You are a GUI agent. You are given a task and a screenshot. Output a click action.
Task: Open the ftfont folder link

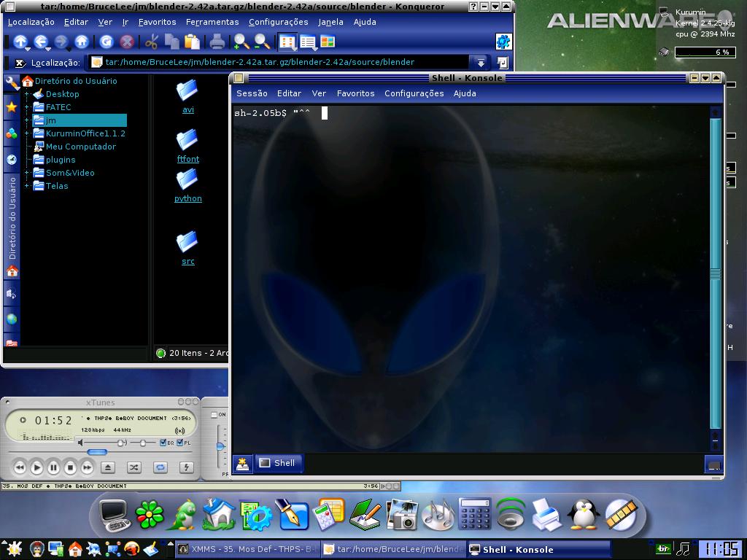point(187,159)
